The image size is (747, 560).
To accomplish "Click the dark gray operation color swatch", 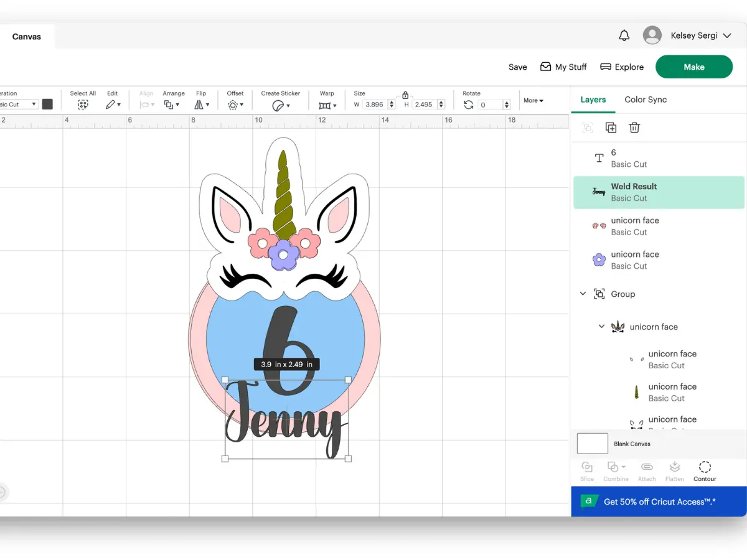I will pyautogui.click(x=47, y=105).
